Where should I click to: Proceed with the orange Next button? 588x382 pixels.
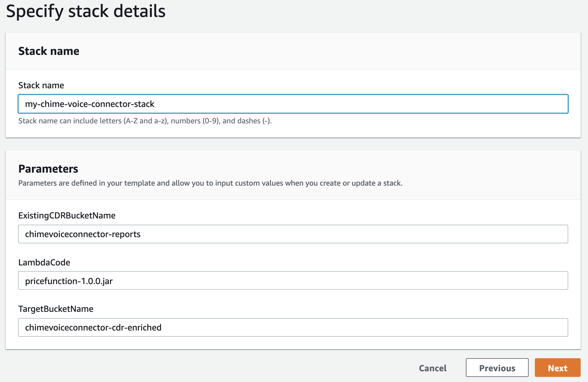557,368
